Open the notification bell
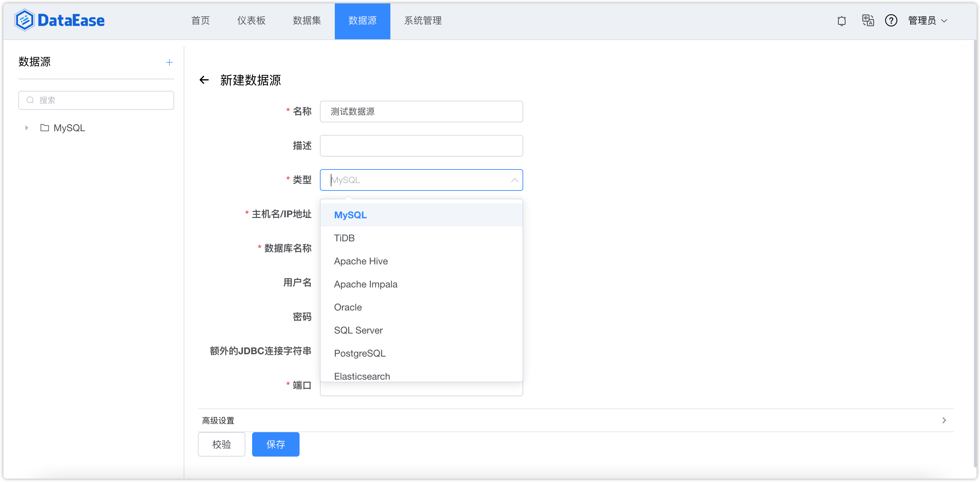 [841, 21]
